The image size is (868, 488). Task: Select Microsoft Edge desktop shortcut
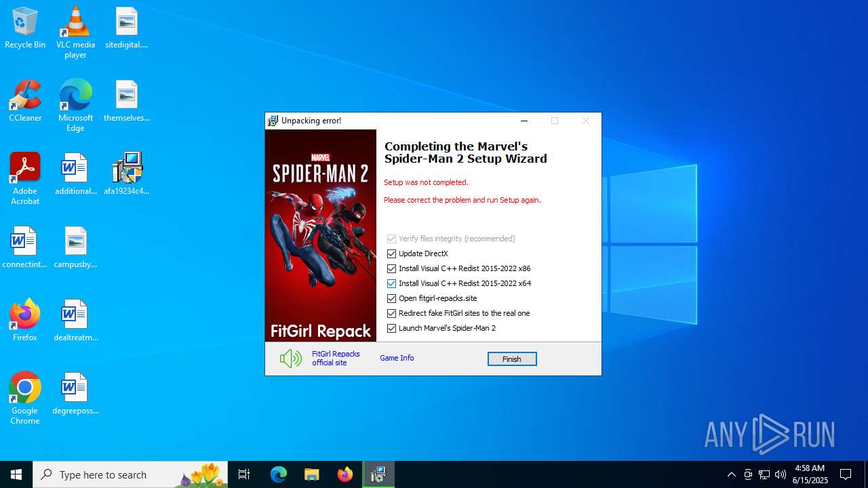[75, 106]
